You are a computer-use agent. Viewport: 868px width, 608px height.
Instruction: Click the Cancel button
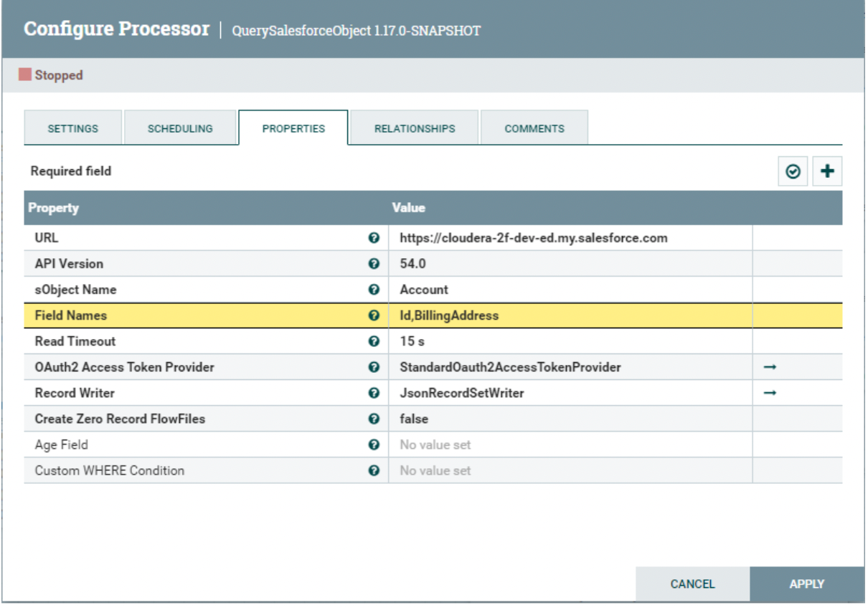692,584
